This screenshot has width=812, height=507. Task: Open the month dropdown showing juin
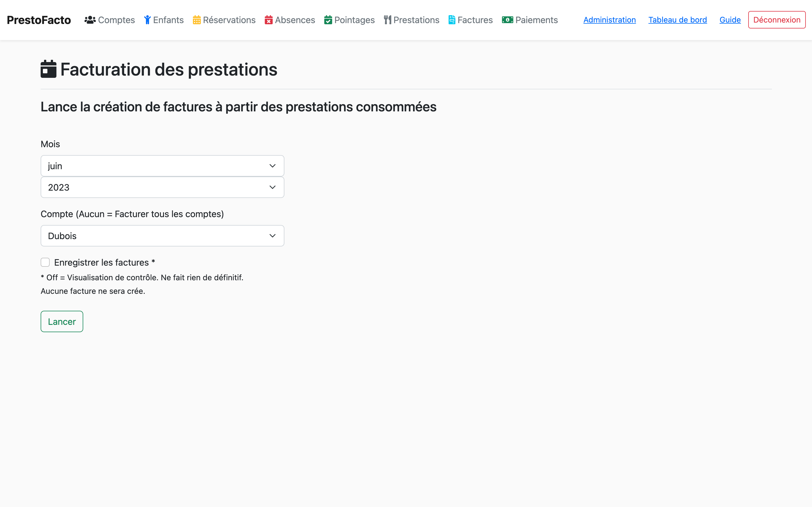coord(162,166)
